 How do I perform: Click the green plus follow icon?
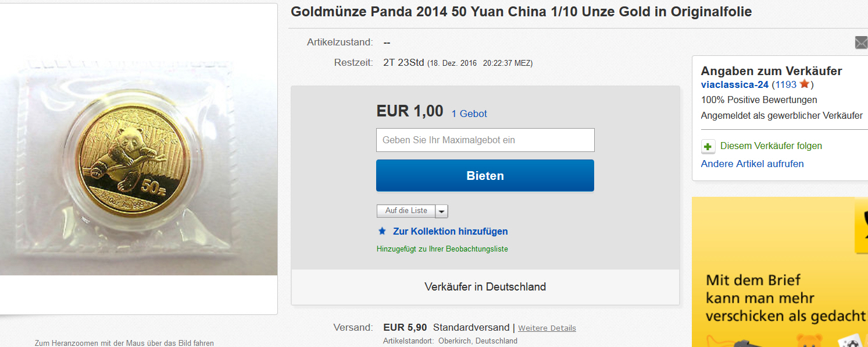708,146
